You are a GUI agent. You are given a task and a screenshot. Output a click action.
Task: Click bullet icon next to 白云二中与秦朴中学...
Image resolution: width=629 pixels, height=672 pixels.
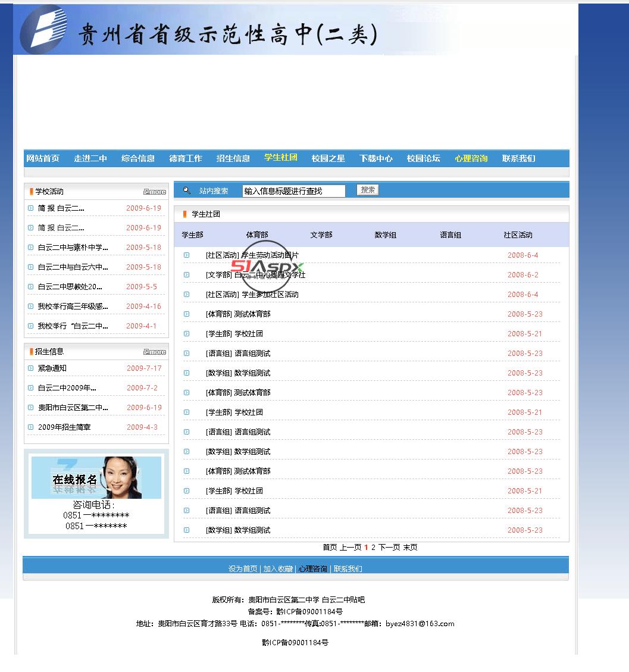[30, 247]
